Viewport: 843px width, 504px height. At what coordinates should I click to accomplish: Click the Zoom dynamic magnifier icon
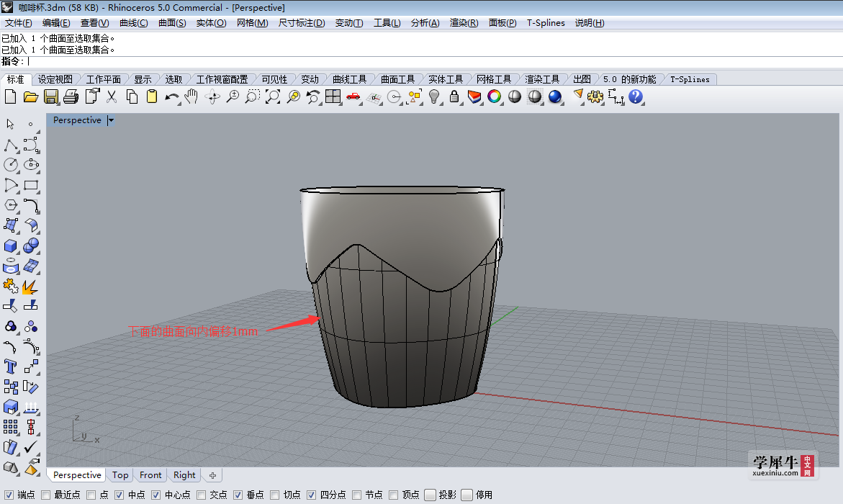tap(233, 96)
